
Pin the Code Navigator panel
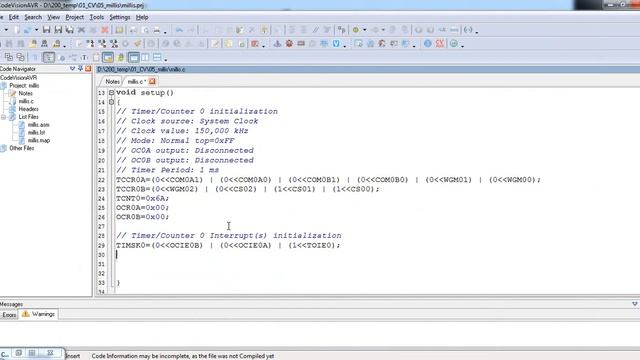coord(80,69)
